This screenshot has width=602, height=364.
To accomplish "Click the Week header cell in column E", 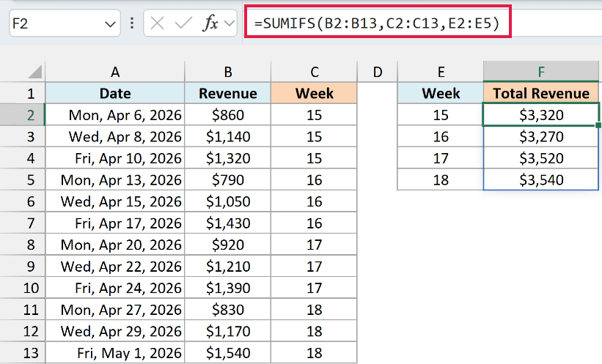I will point(441,93).
